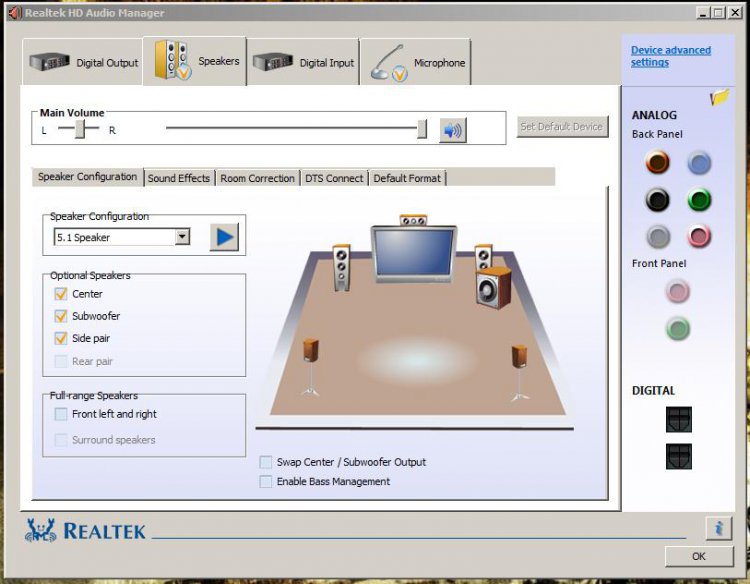The width and height of the screenshot is (750, 584).
Task: Open the information button at bottom right
Action: click(718, 529)
